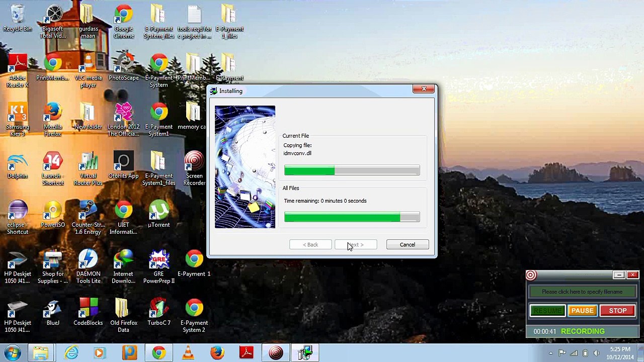Select the Virtual Router Plus shortcut

(88, 168)
